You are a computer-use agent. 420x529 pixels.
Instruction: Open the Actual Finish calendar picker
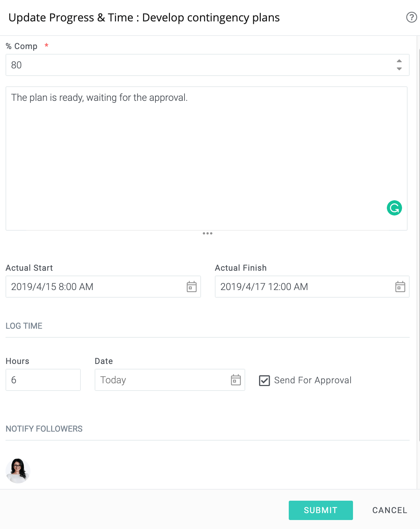coord(400,287)
